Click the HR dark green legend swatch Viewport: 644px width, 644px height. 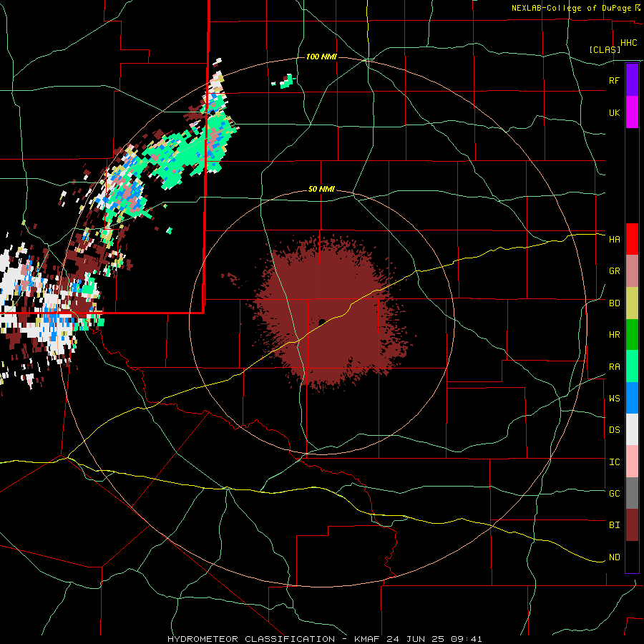tap(632, 335)
